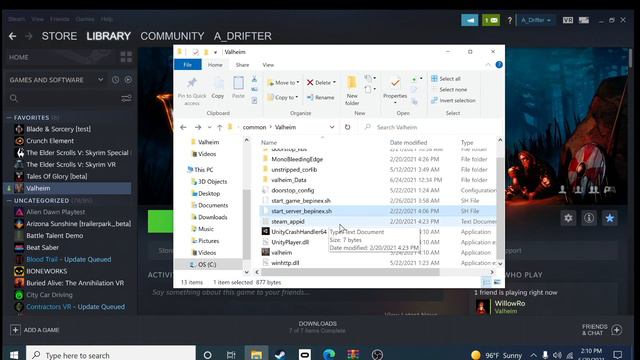This screenshot has width=640, height=360.
Task: Open the File tab
Action: (187, 65)
